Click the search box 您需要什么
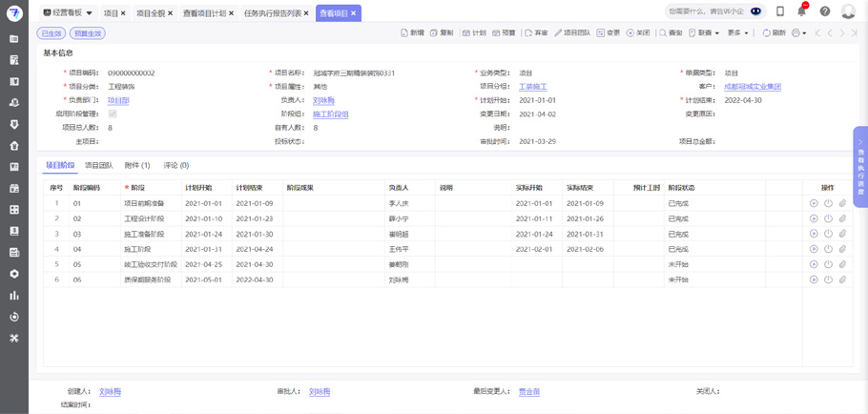Screen dimensions: 868x414 tap(706, 11)
